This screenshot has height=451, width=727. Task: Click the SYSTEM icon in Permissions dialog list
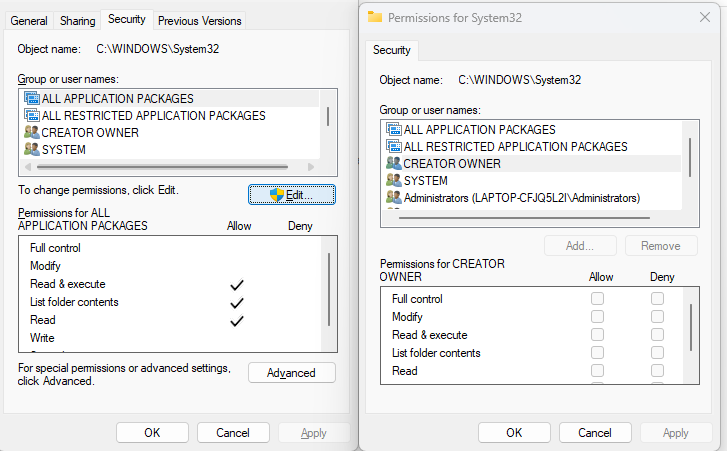(x=393, y=181)
